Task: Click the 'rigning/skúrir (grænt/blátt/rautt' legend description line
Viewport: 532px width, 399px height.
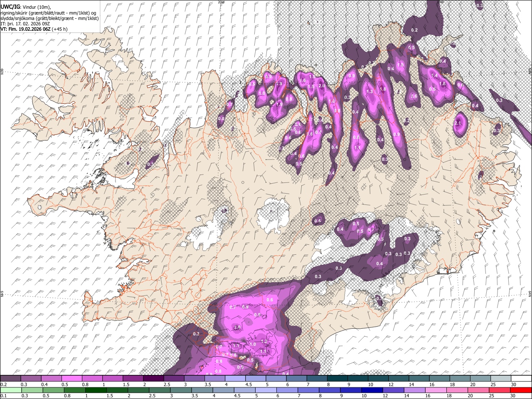Action: (x=49, y=13)
